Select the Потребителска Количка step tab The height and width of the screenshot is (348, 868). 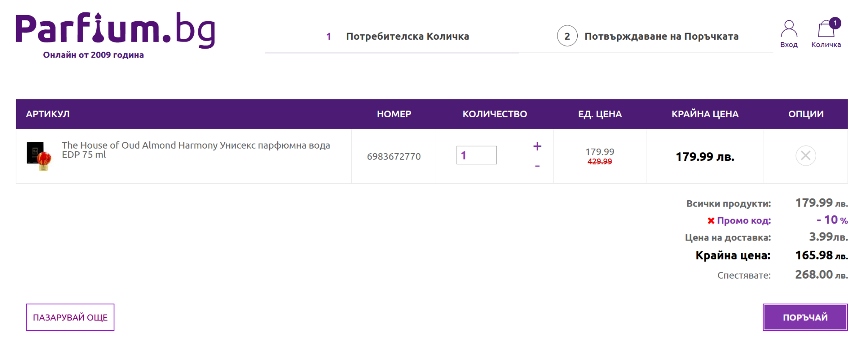click(x=407, y=36)
